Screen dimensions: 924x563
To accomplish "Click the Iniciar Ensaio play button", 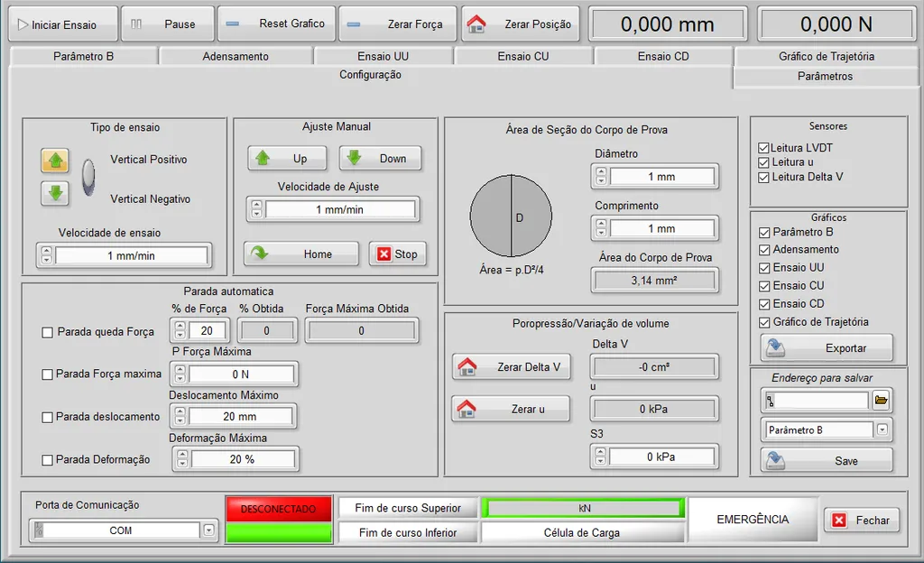I will click(63, 24).
